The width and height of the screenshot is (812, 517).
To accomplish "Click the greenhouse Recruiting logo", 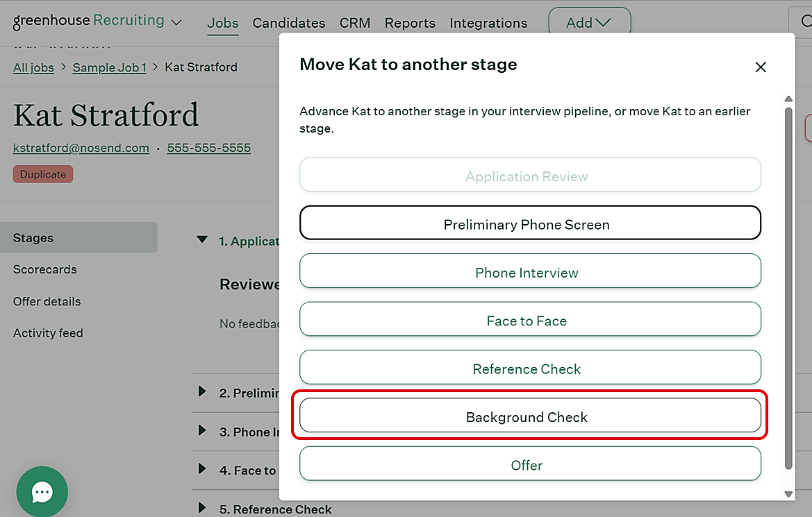I will tap(88, 21).
